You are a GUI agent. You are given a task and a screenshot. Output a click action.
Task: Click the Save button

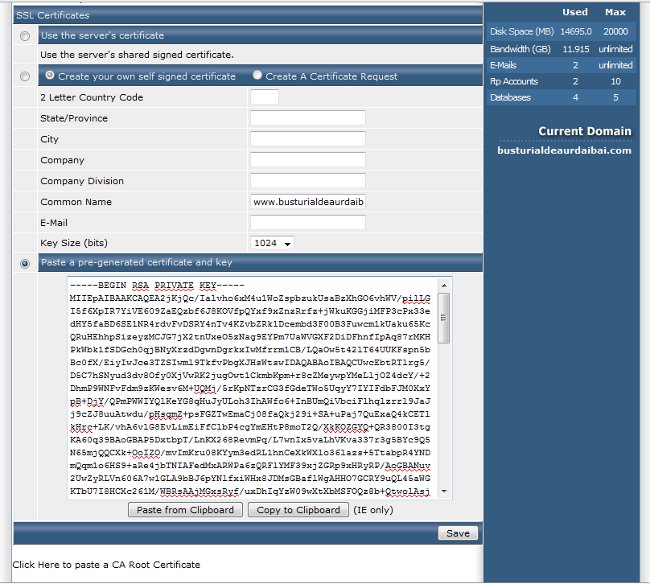point(458,533)
